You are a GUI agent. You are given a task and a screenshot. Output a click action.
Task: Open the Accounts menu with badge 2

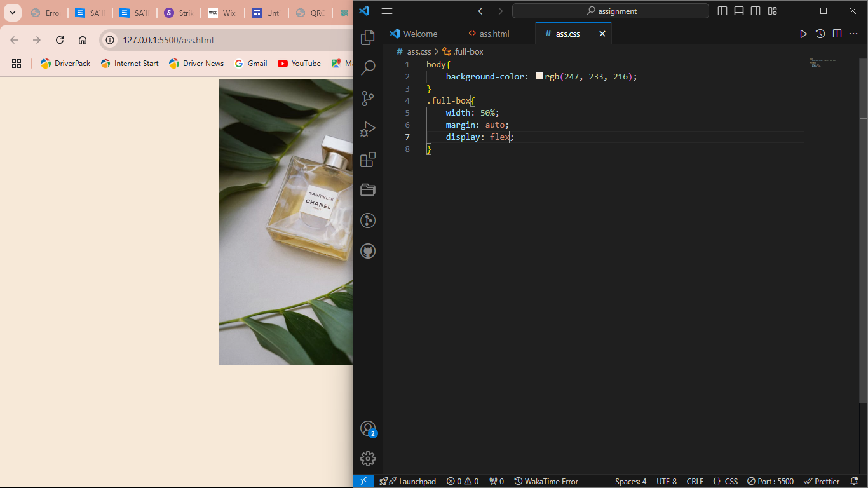[x=368, y=429]
